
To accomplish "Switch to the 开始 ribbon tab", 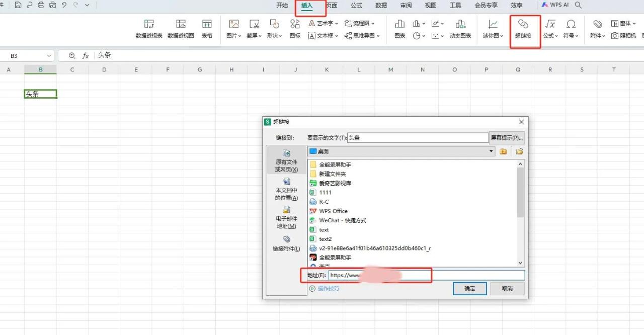I will pos(282,6).
